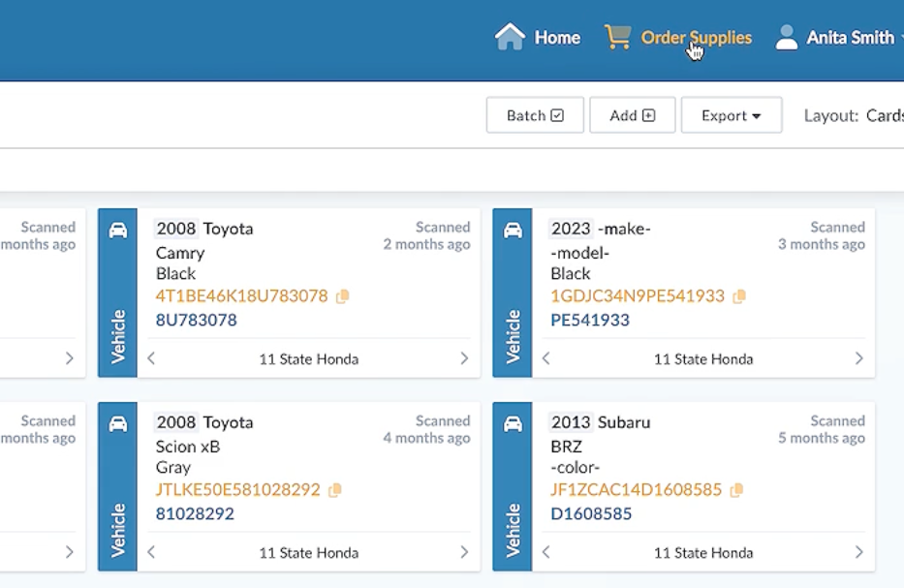This screenshot has height=588, width=904.
Task: Click the car icon on the Toyota Scion xB card
Action: pos(117,424)
